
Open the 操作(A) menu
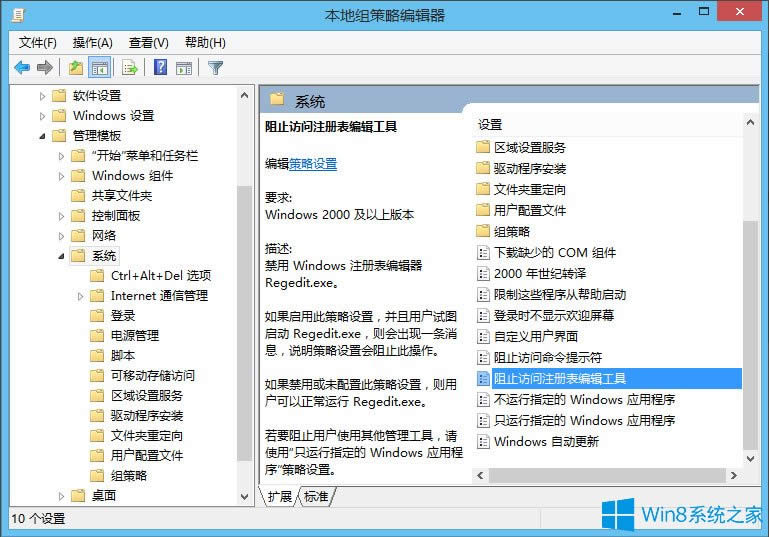[93, 43]
